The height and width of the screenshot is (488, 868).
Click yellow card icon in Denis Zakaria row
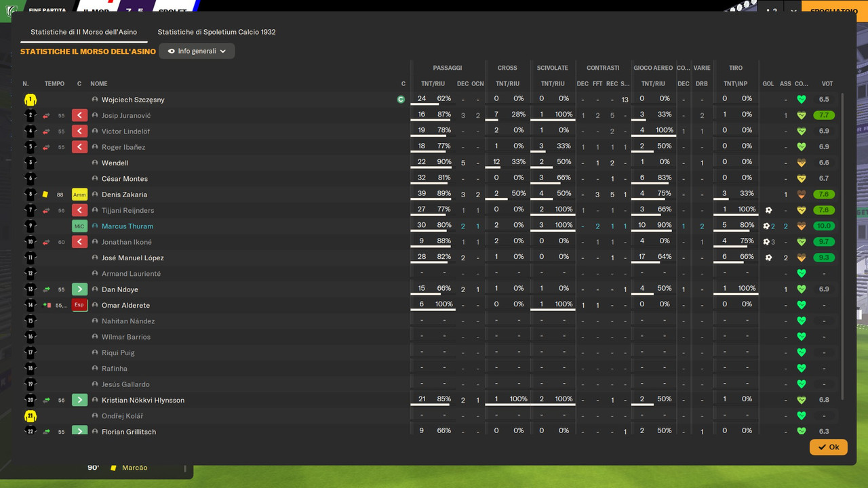pyautogui.click(x=45, y=195)
